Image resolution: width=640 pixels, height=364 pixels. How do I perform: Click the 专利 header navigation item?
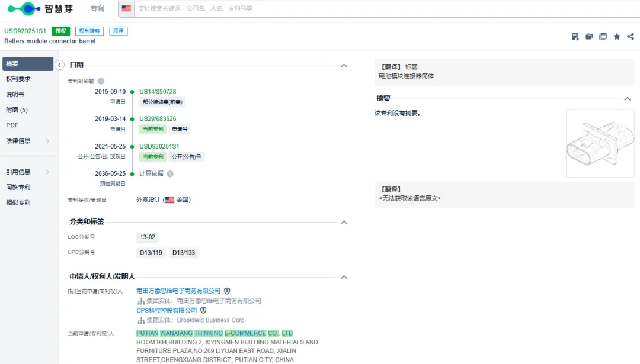point(98,8)
